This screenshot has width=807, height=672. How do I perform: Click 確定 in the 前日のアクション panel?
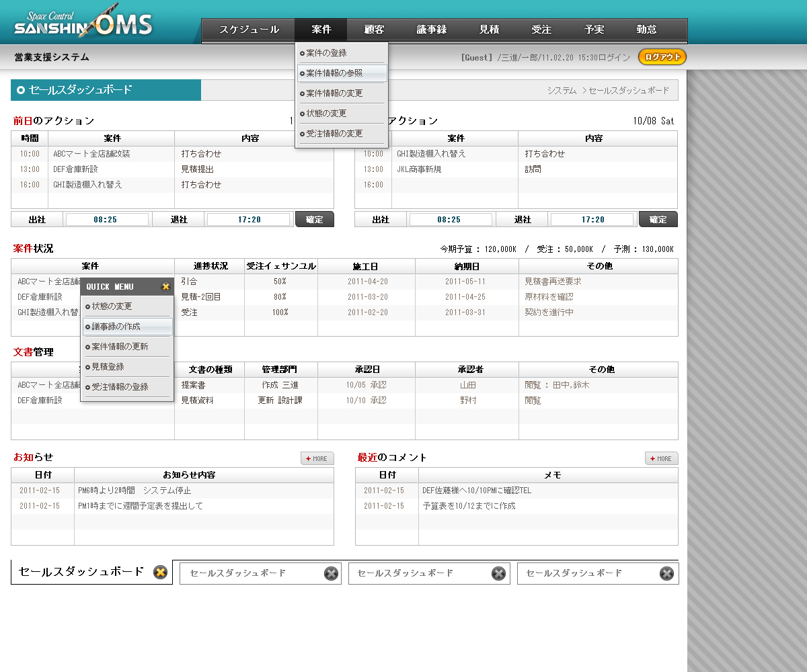314,220
